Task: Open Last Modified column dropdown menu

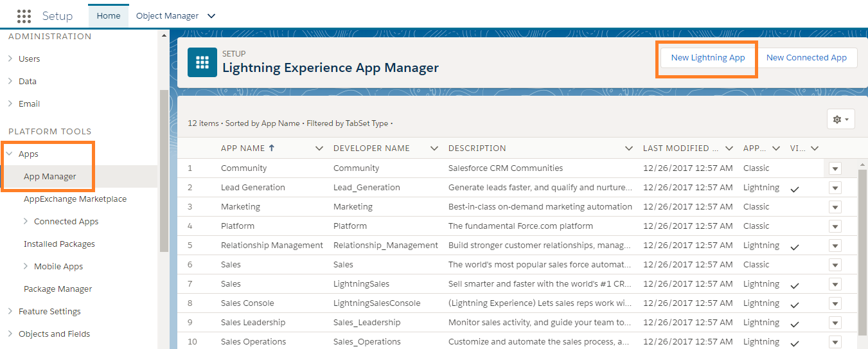Action: point(729,148)
